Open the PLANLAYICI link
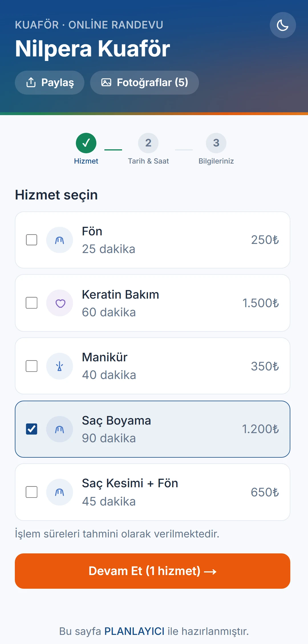Screen dimensions: 308x644 [x=134, y=631]
